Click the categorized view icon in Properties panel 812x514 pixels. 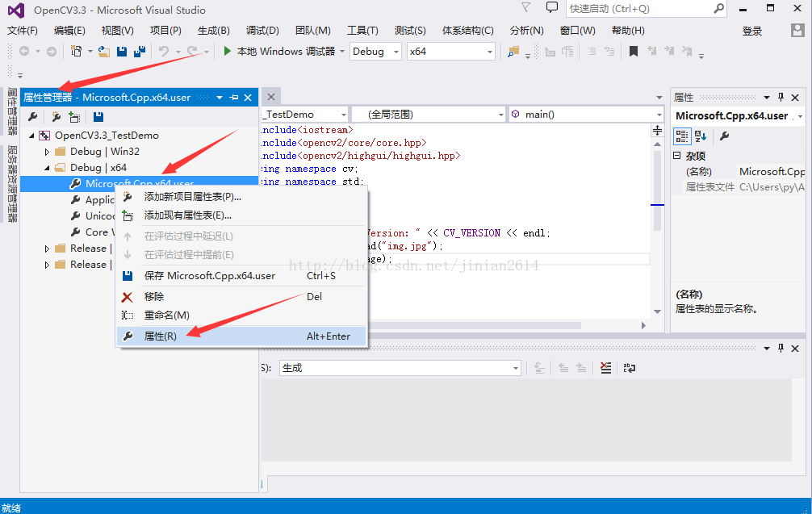(x=681, y=136)
